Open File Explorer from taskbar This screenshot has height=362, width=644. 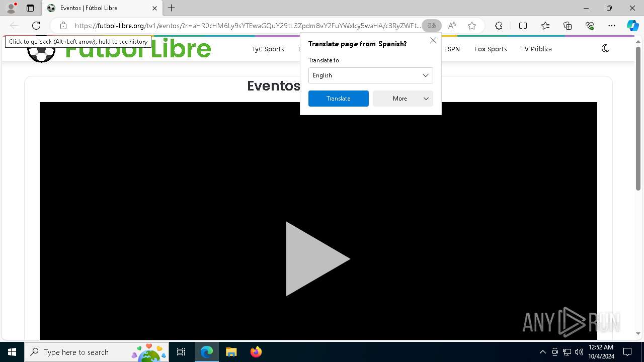point(231,352)
